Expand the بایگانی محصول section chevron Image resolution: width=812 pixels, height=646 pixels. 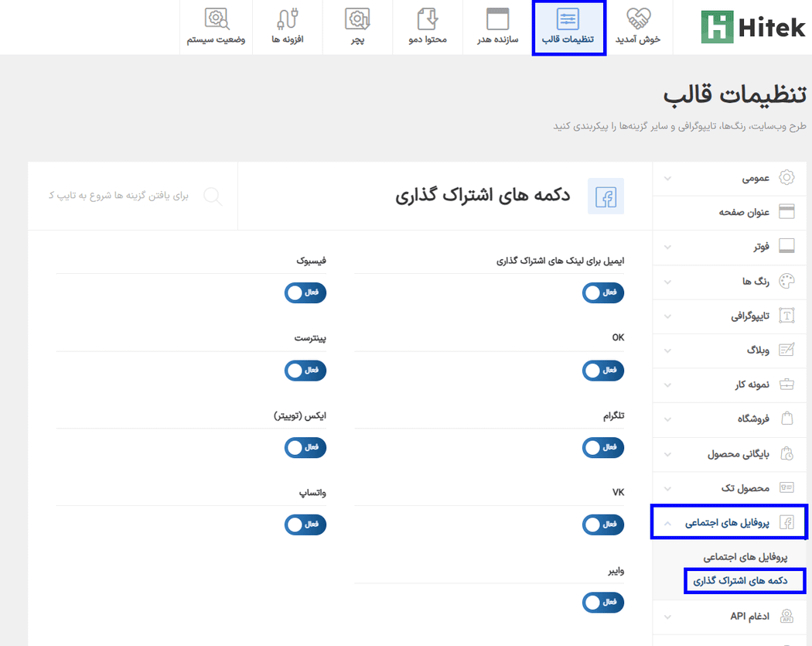[667, 454]
